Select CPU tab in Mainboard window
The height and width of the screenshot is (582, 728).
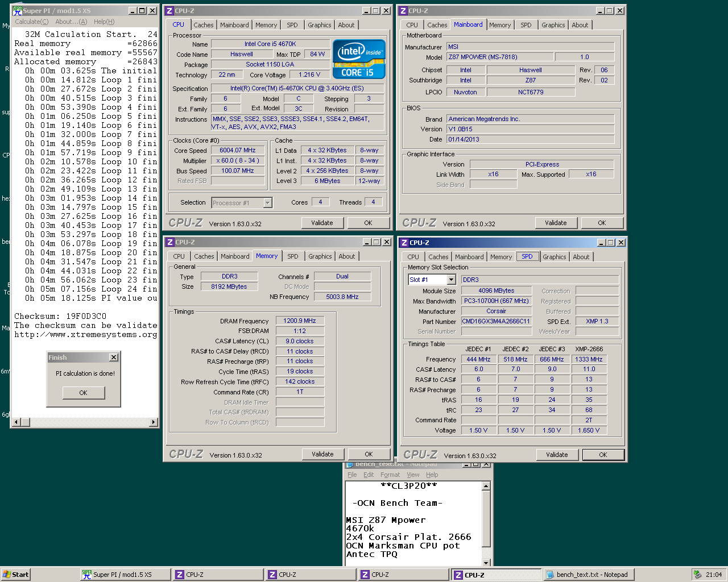[x=412, y=25]
